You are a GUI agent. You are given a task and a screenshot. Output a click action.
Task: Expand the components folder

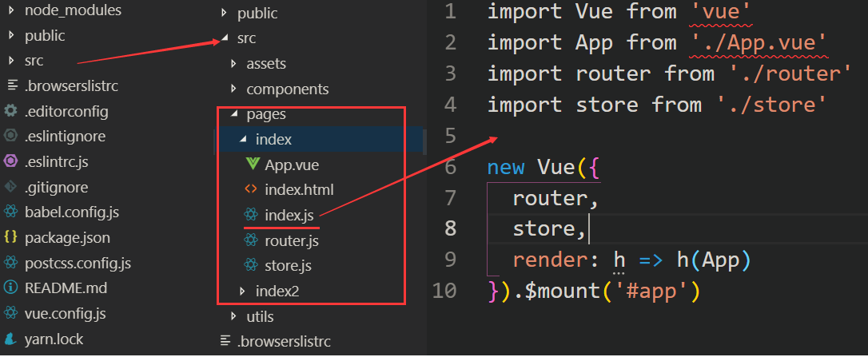[x=233, y=89]
